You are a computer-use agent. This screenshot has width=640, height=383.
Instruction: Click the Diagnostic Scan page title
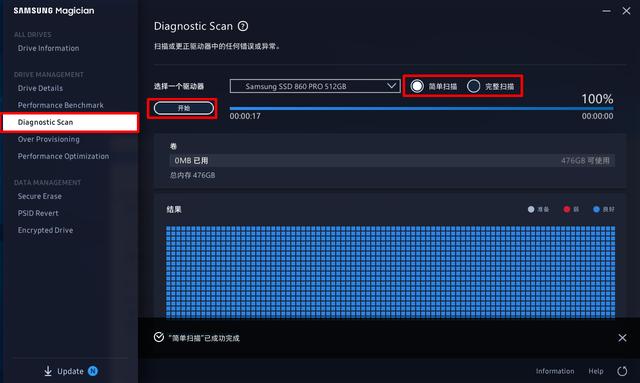tap(193, 26)
